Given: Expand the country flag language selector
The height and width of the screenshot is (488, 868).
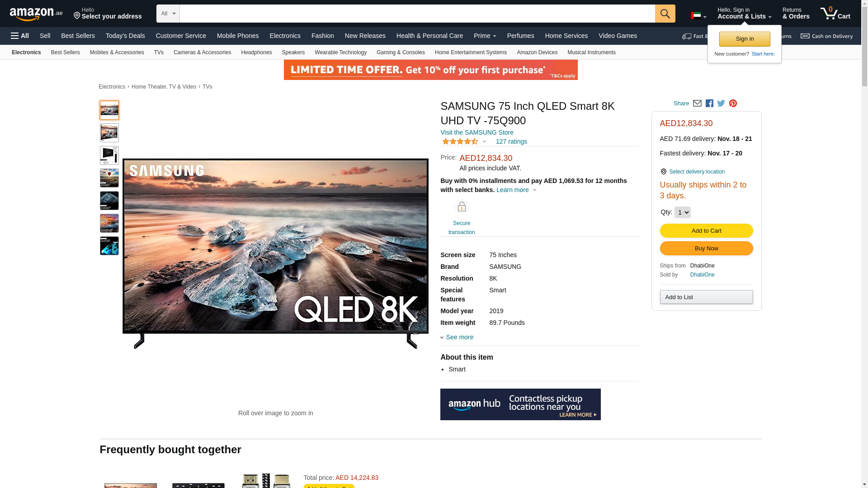Looking at the screenshot, I should (x=698, y=16).
